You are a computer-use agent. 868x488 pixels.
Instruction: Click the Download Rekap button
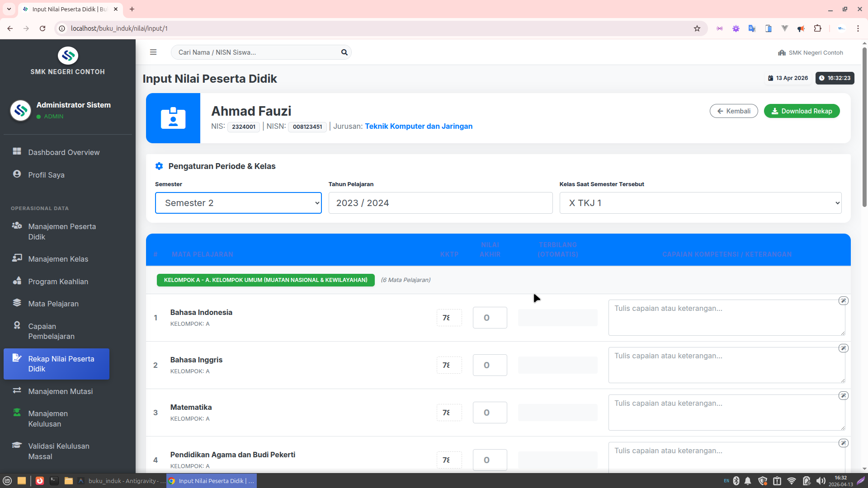[x=802, y=111]
